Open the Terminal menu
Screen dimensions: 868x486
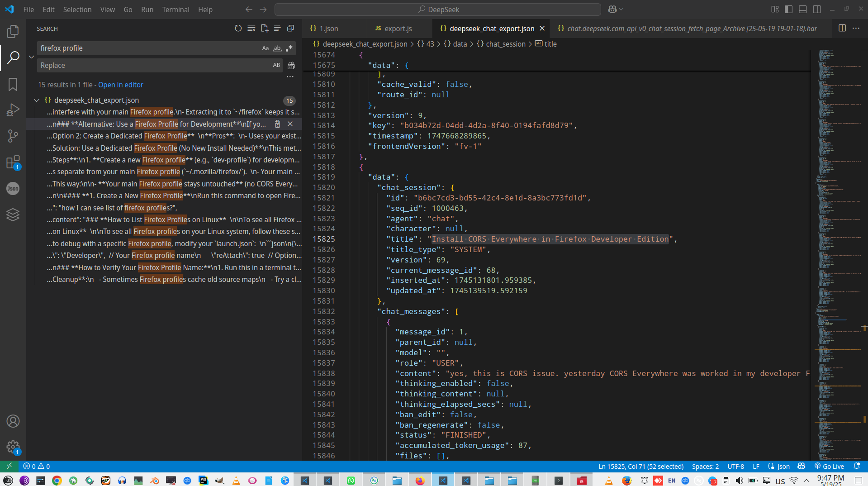175,10
